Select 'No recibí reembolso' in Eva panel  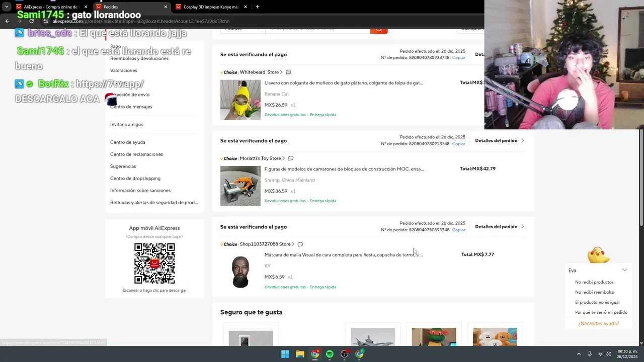595,292
